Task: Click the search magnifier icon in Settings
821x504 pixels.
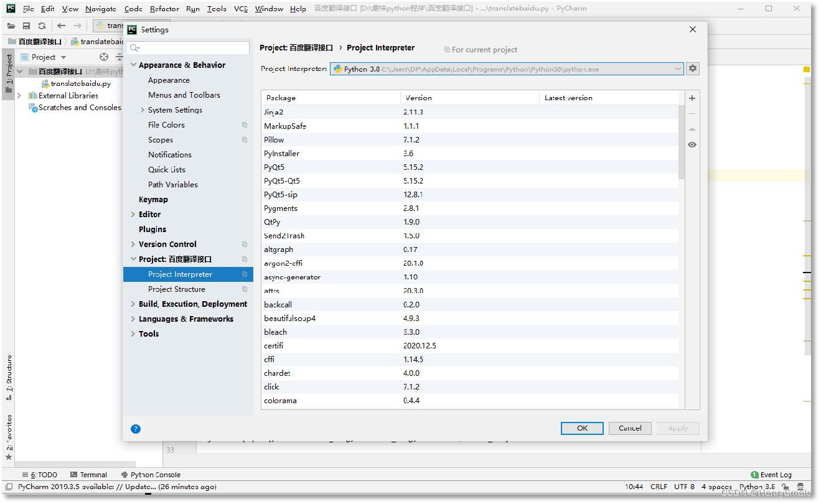Action: [135, 48]
